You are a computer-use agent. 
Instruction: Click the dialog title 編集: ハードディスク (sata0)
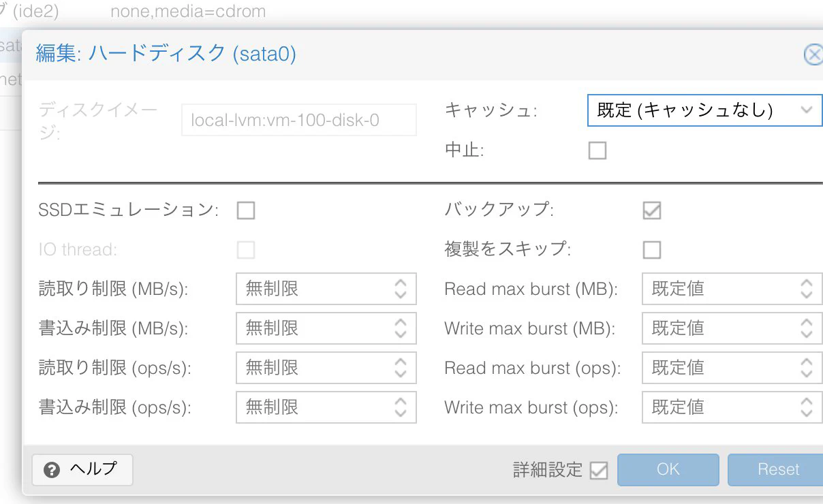166,54
